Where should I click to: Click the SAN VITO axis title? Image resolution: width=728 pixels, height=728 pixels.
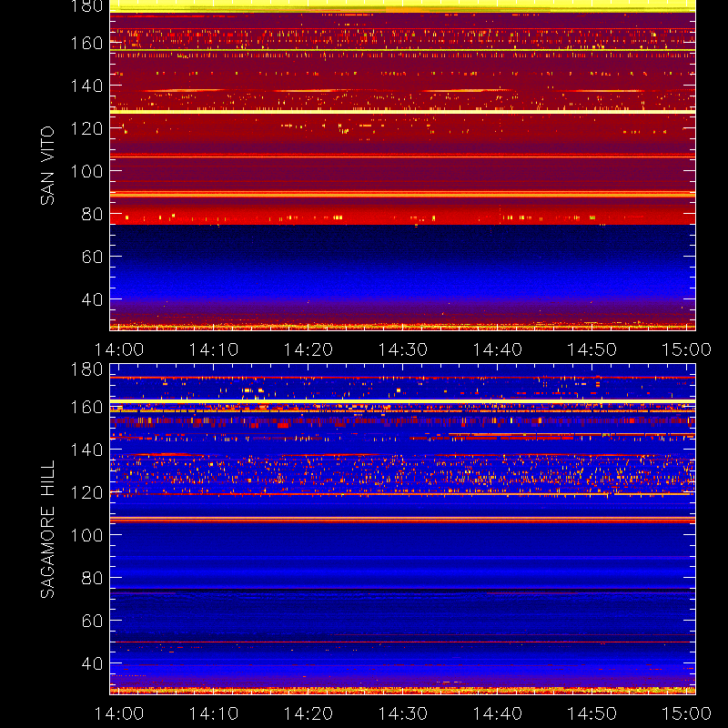47,166
